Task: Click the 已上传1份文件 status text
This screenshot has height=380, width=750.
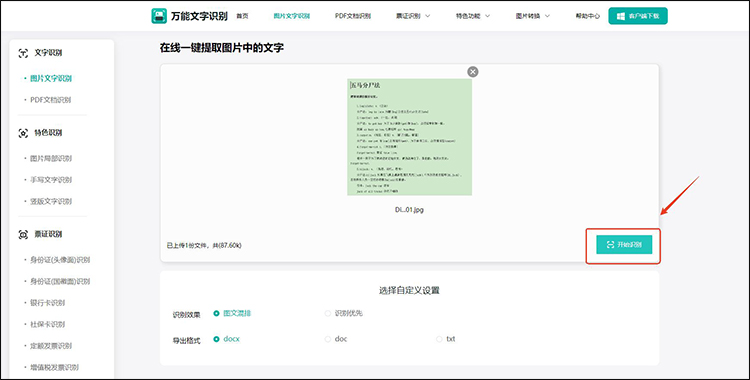Action: tap(204, 246)
